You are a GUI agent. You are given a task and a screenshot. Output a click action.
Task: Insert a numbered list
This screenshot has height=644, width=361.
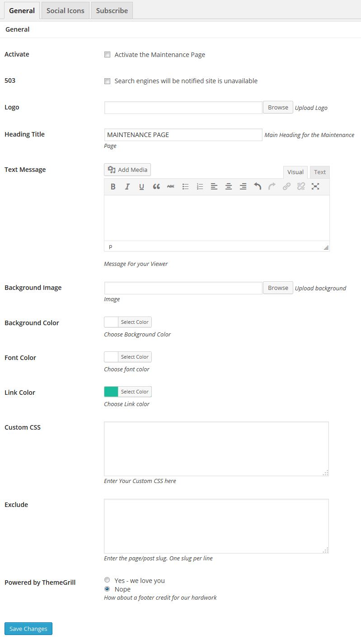(x=200, y=186)
